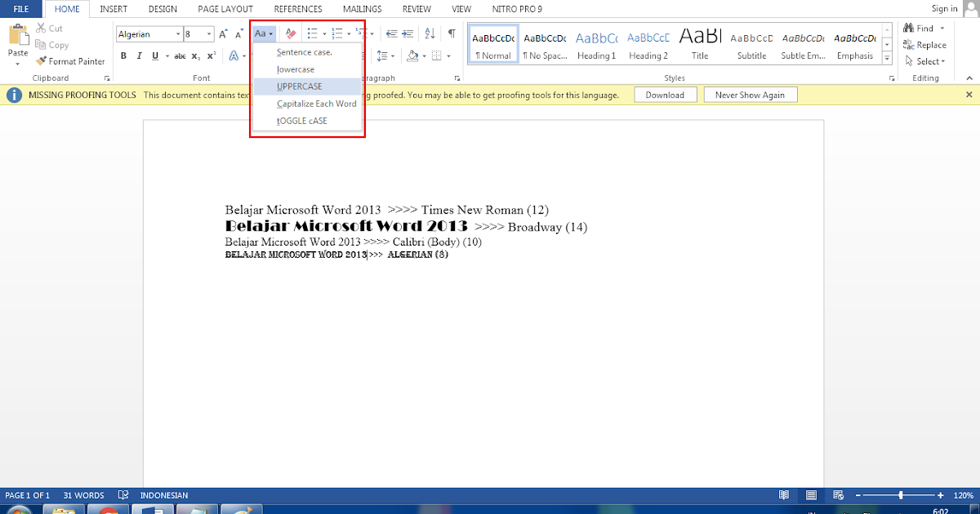This screenshot has width=980, height=514.
Task: Adjust the zoom slider handle
Action: tap(901, 495)
